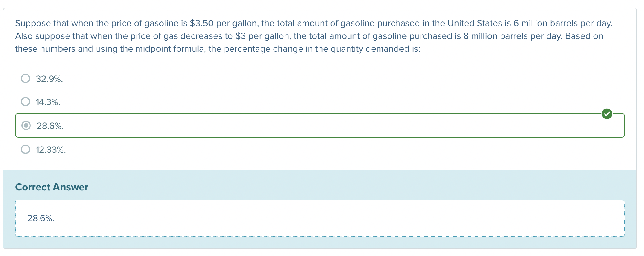Select the 32.9% radio button
Image resolution: width=644 pixels, height=256 pixels.
[26, 78]
